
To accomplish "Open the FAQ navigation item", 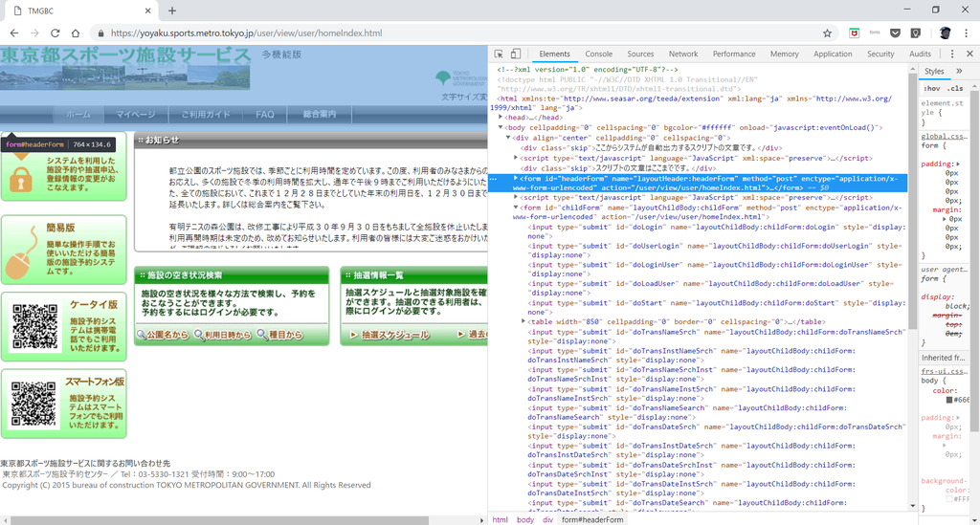I will pyautogui.click(x=265, y=114).
